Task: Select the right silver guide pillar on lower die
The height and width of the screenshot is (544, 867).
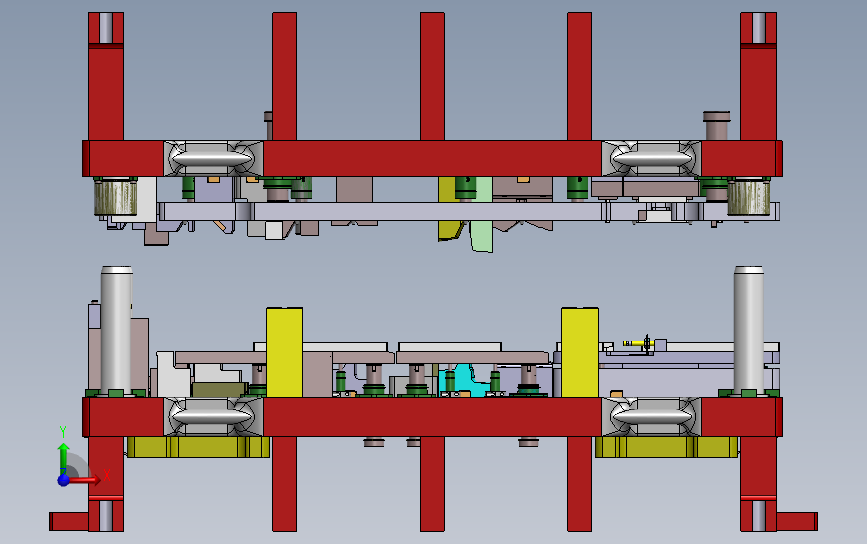Action: [x=749, y=329]
